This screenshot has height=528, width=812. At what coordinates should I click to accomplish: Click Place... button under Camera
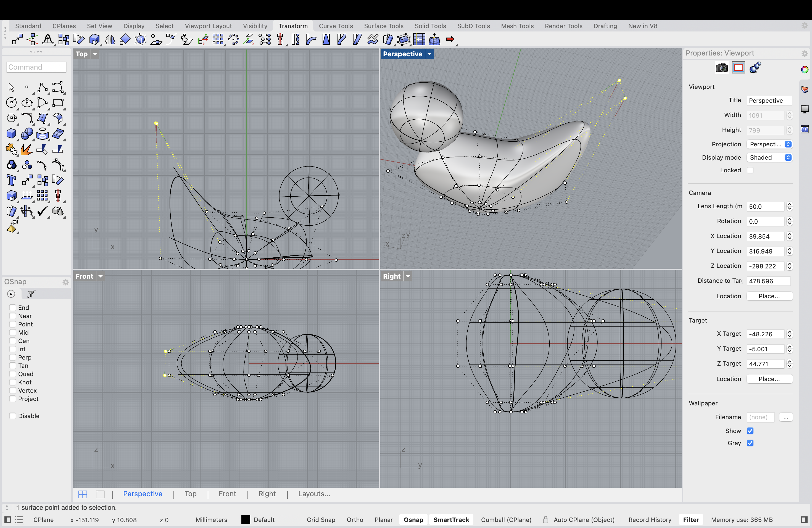769,296
